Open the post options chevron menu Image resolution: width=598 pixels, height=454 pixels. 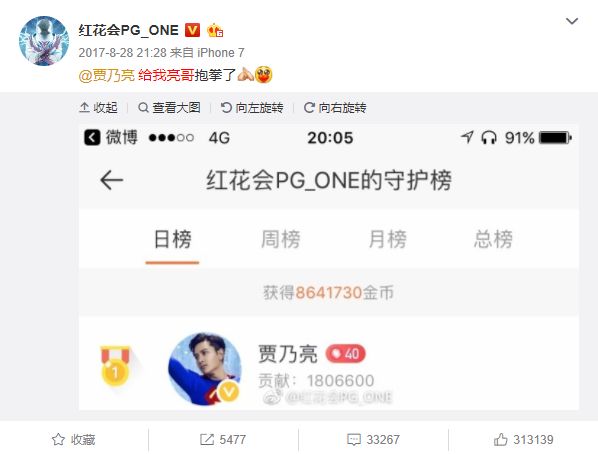point(571,21)
